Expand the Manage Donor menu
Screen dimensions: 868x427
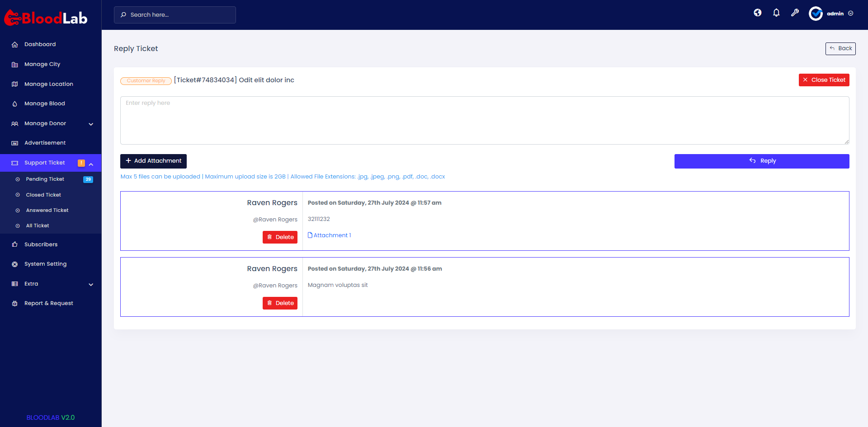click(x=90, y=123)
